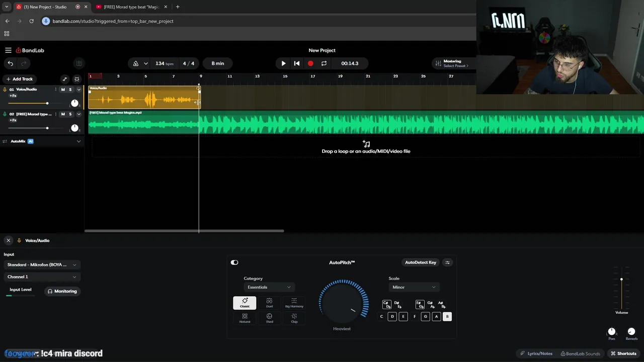Redo the last undone action
The image size is (644, 362).
(23, 63)
